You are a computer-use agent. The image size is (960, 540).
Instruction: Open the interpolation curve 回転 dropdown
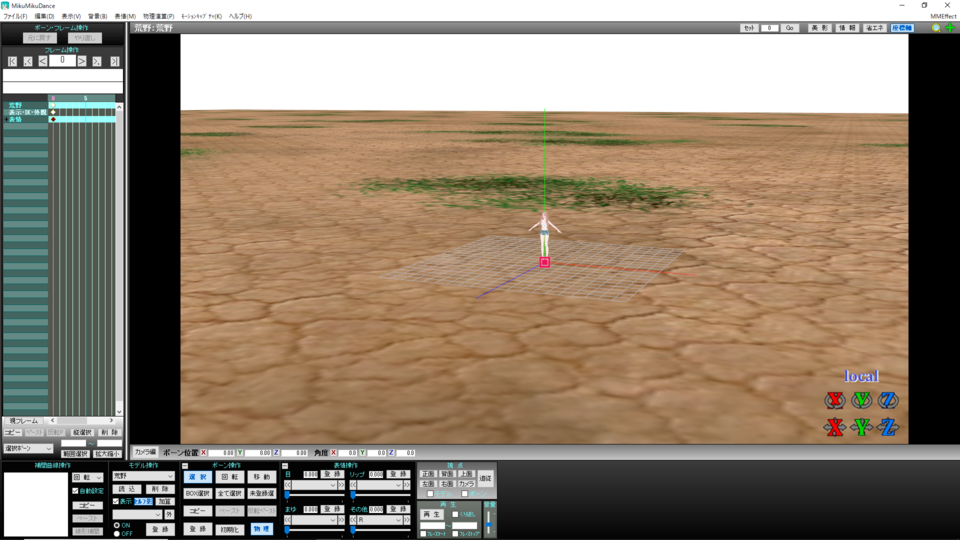[x=88, y=477]
